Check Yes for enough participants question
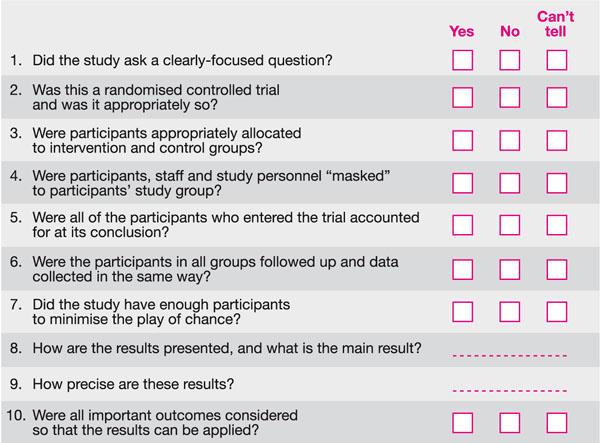The image size is (600, 443). point(462,311)
